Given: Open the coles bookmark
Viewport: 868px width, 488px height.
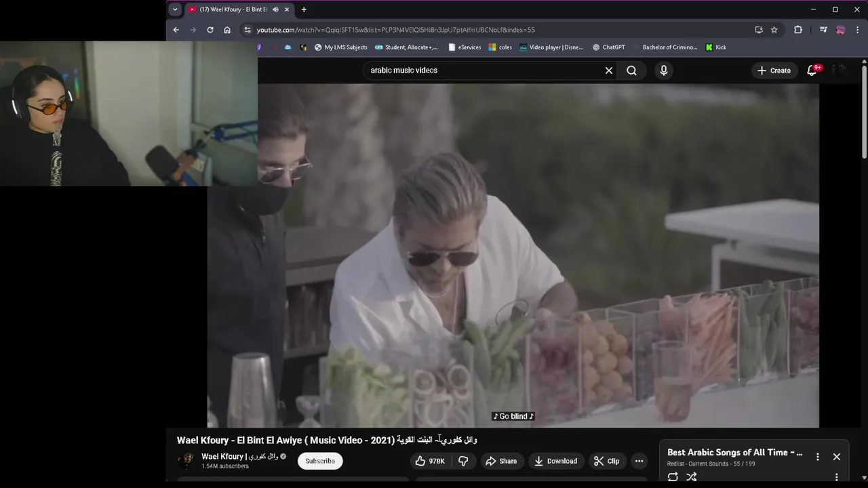Looking at the screenshot, I should pos(500,47).
